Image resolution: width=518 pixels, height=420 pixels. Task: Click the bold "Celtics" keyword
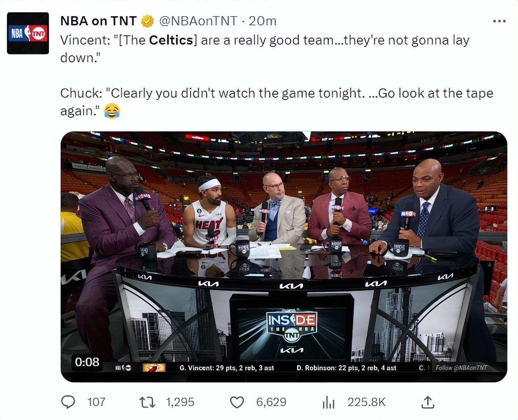171,40
